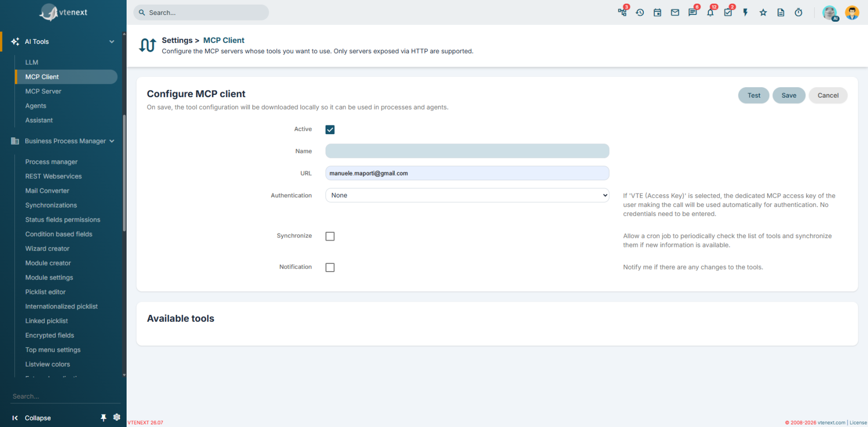Screen dimensions: 868x427
Task: Click the Save button
Action: (789, 96)
